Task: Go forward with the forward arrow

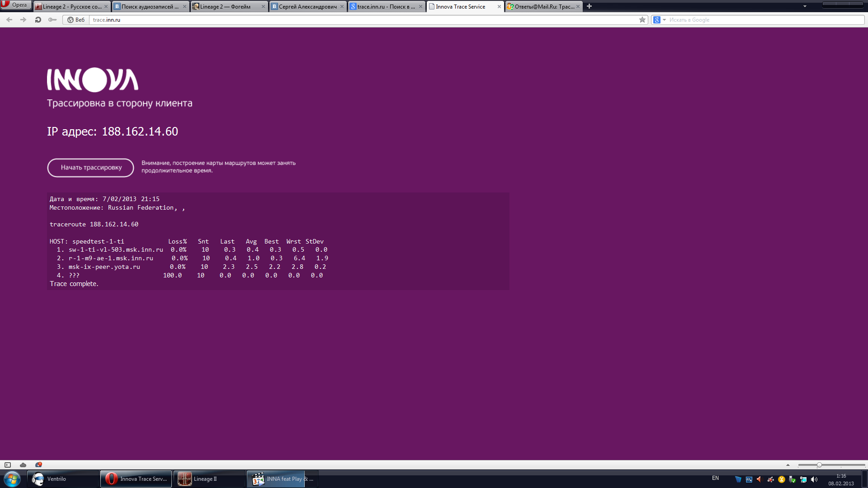Action: click(x=24, y=20)
